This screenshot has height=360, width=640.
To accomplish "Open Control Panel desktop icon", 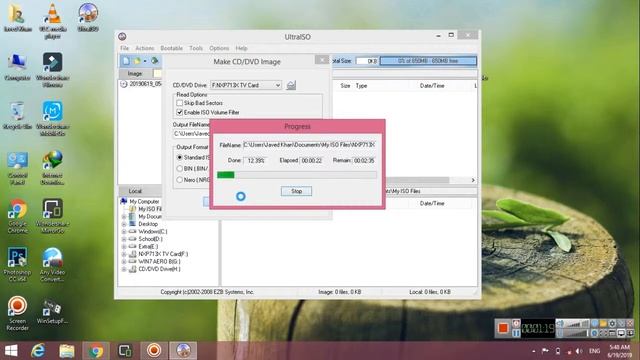I will [18, 168].
